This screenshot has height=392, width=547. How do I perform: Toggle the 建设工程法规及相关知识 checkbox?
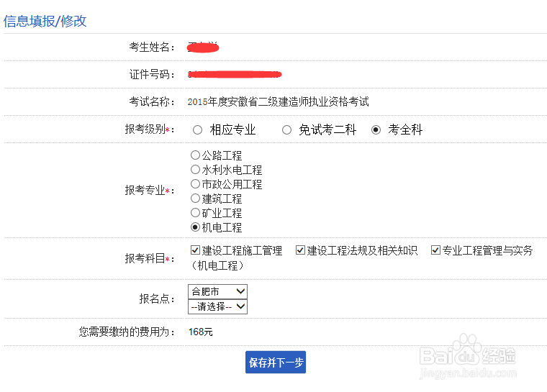pyautogui.click(x=300, y=250)
